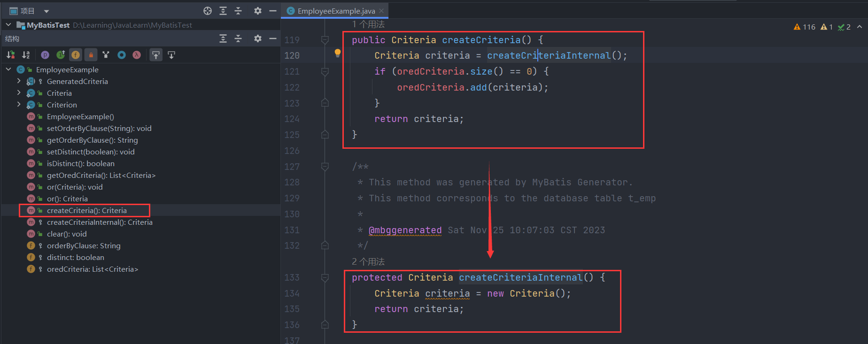Viewport: 868px width, 344px height.
Task: Hide the 结构 panel with its minus icon
Action: 272,38
